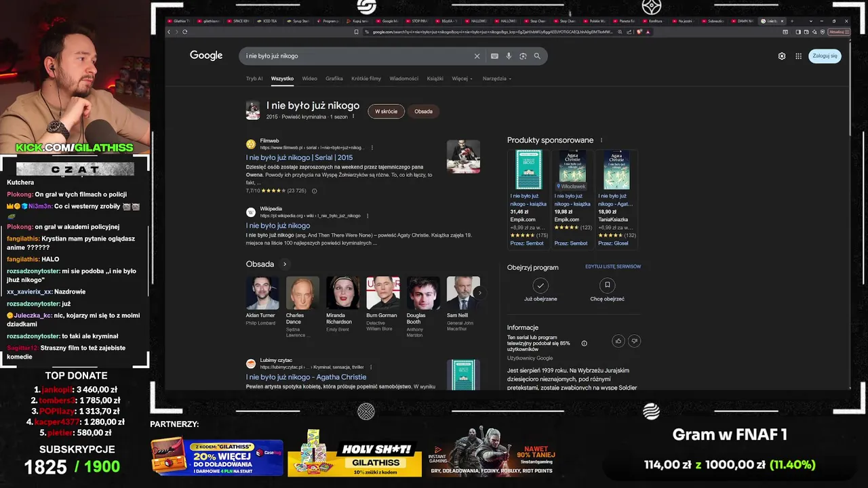Click Filmweb rating info icon
The image size is (868, 488).
[314, 191]
